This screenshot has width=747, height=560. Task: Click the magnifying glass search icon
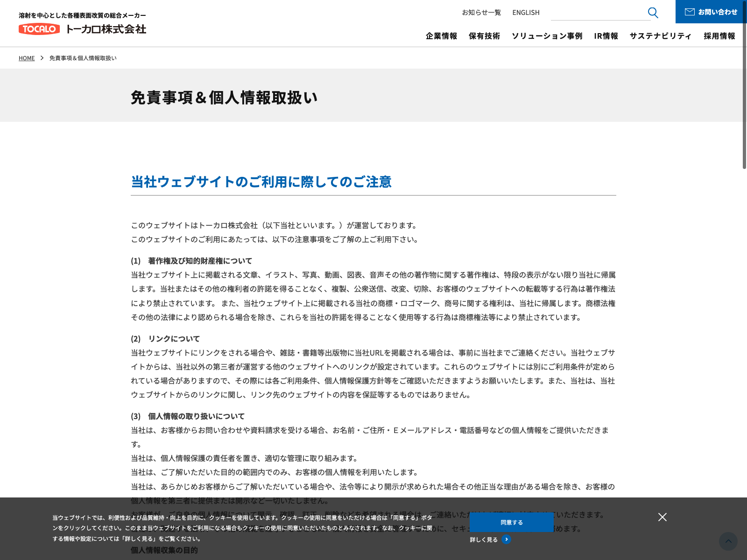click(653, 13)
